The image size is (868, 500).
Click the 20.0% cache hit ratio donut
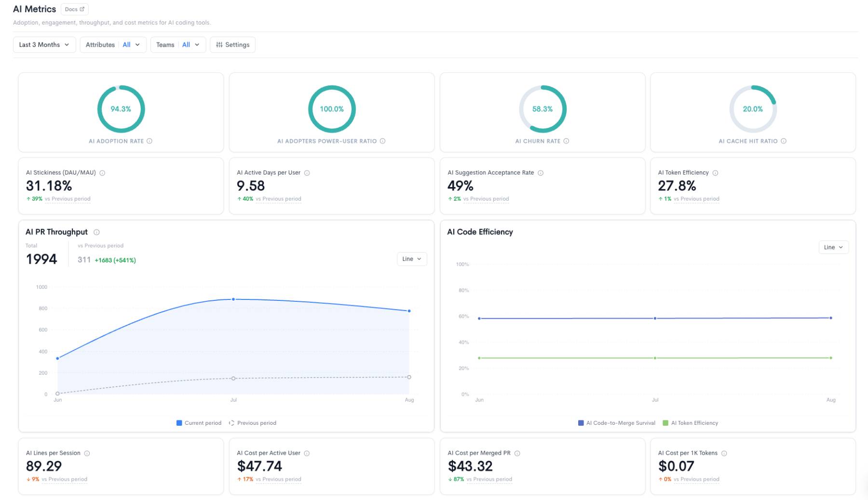tap(753, 109)
